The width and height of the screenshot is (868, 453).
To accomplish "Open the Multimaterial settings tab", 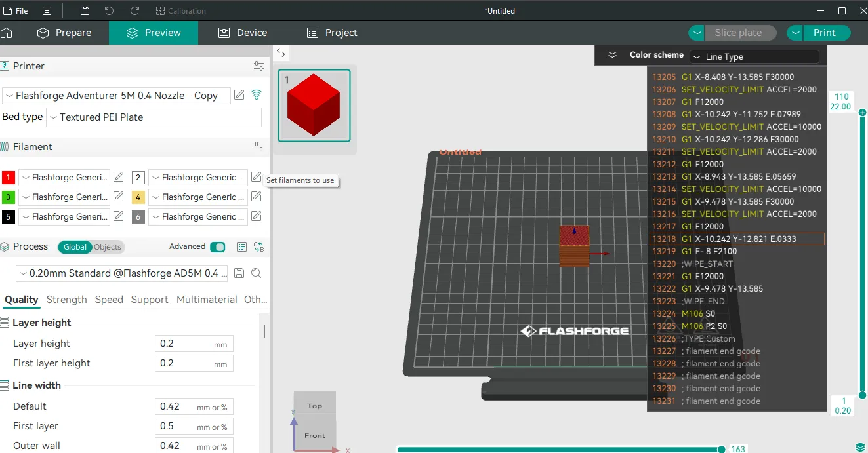I will [x=207, y=300].
